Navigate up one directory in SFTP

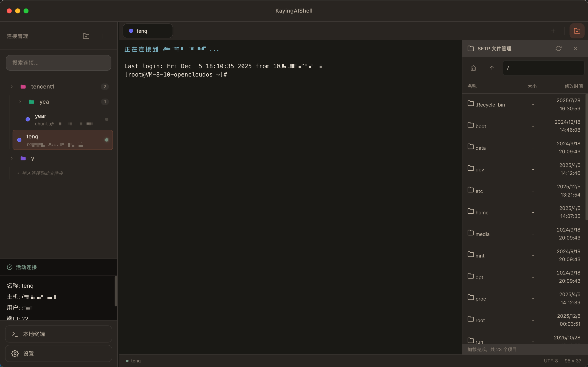click(492, 68)
